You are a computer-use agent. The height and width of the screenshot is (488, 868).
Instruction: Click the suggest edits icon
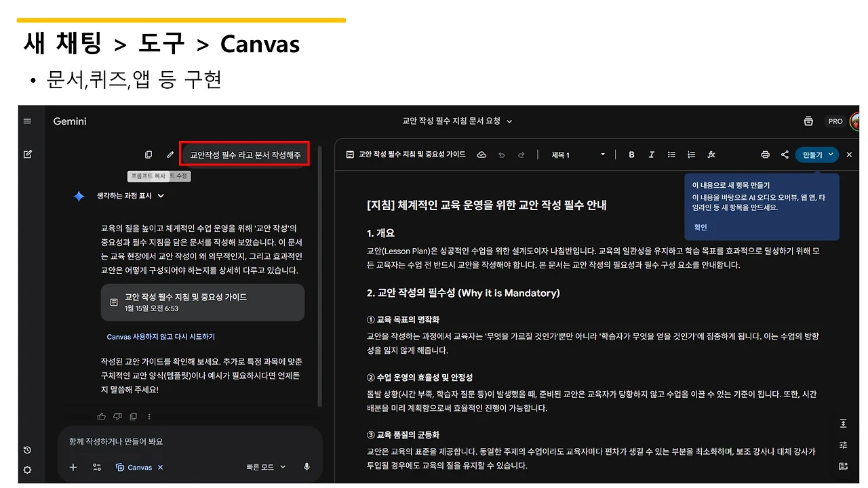(844, 466)
